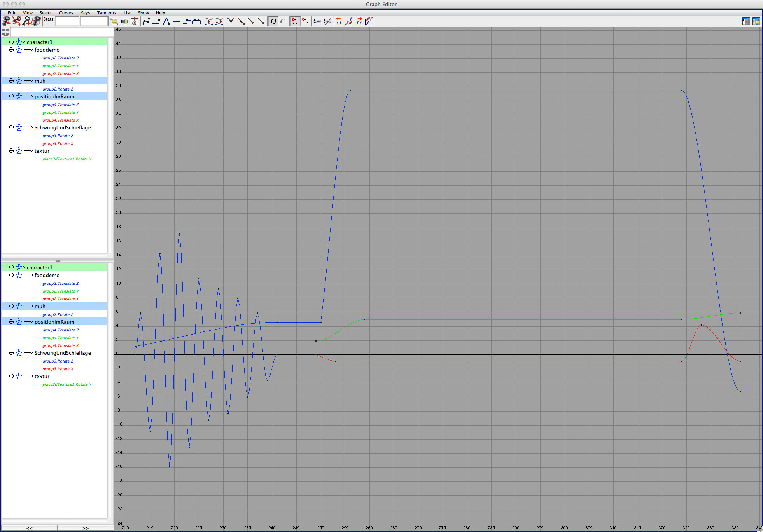Click the Unify Tangents icon

pos(241,22)
